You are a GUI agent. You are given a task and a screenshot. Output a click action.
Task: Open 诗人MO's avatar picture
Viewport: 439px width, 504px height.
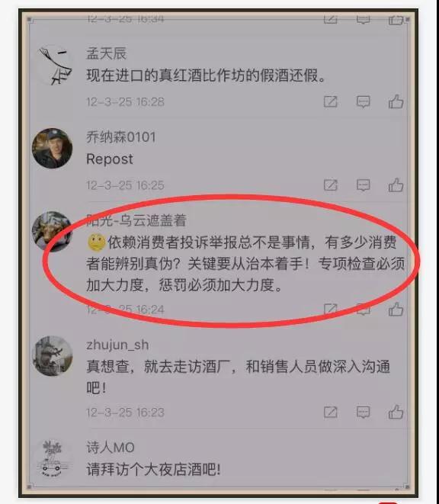(53, 458)
